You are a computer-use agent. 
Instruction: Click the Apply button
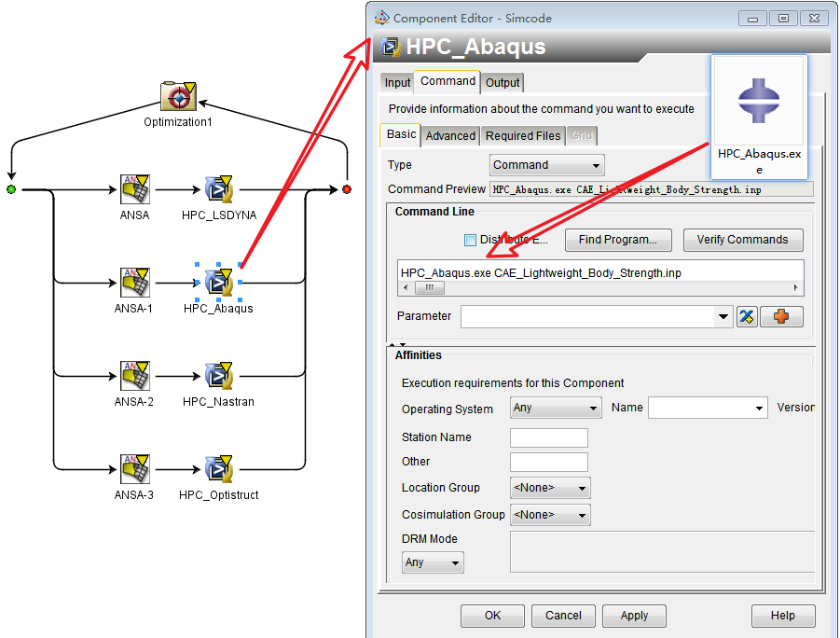tap(634, 616)
